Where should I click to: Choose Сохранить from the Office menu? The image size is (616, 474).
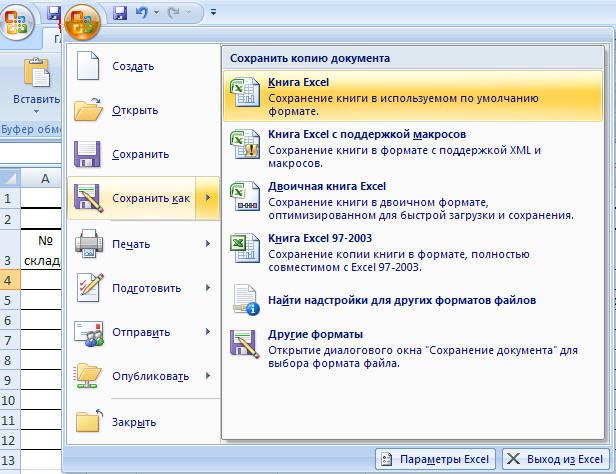[140, 155]
